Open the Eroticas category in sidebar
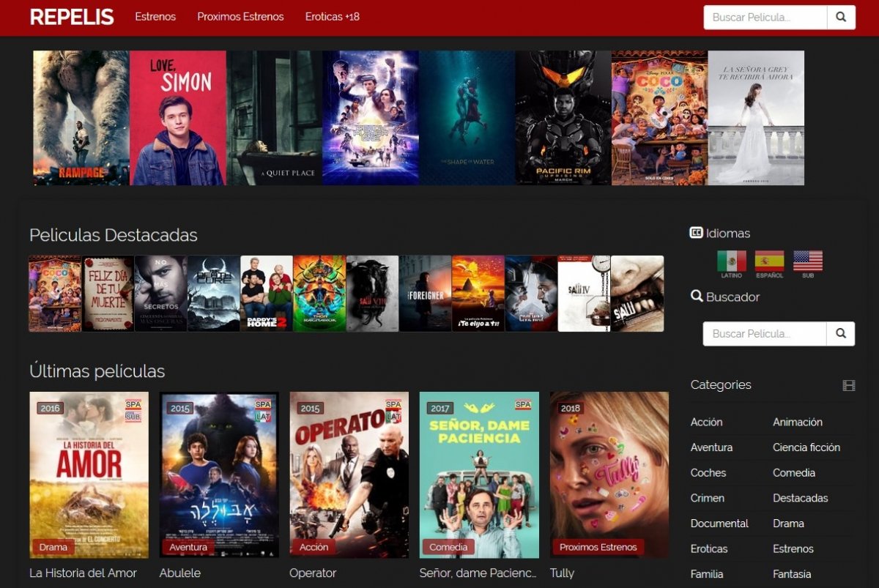The image size is (879, 588). (709, 548)
